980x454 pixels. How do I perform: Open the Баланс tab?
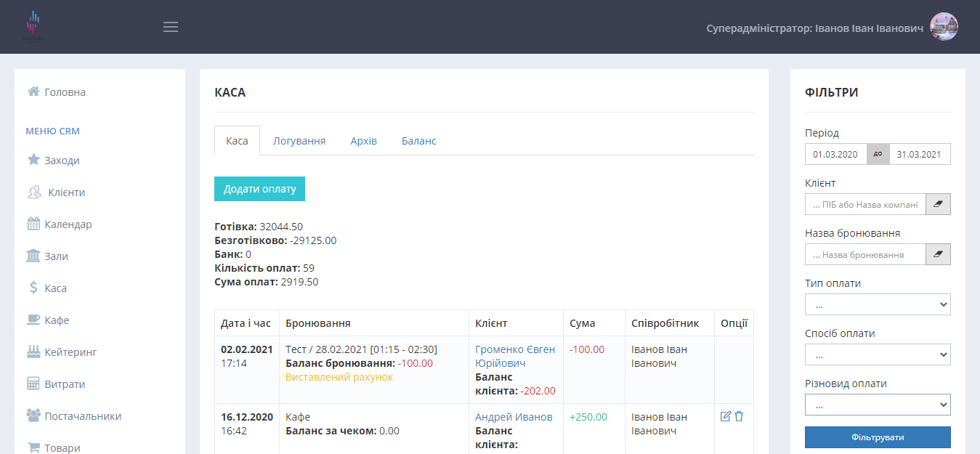click(x=418, y=141)
